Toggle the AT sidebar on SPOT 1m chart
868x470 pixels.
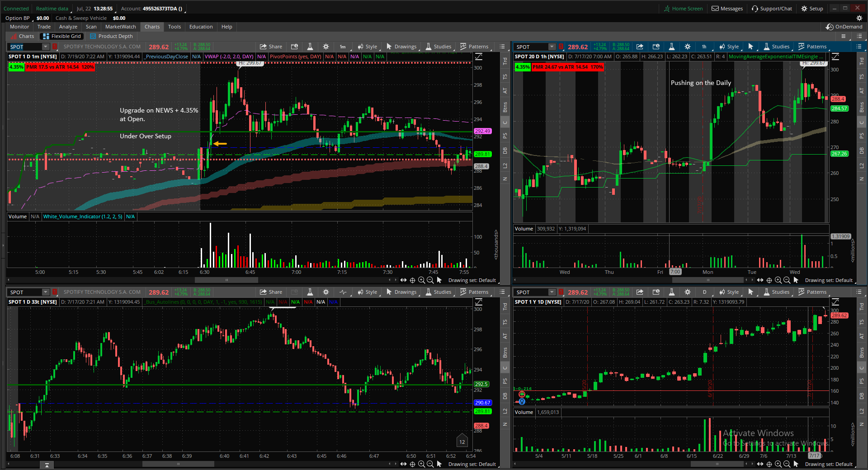(505, 91)
